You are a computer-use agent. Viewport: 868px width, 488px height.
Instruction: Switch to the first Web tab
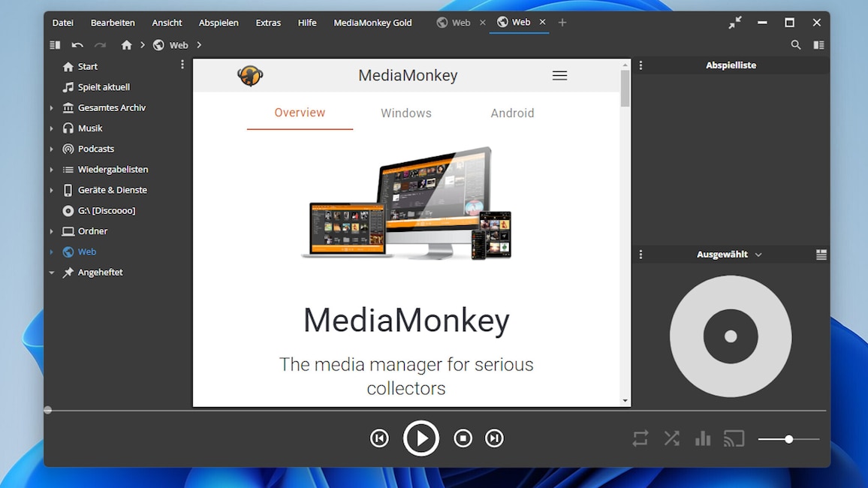click(x=454, y=23)
